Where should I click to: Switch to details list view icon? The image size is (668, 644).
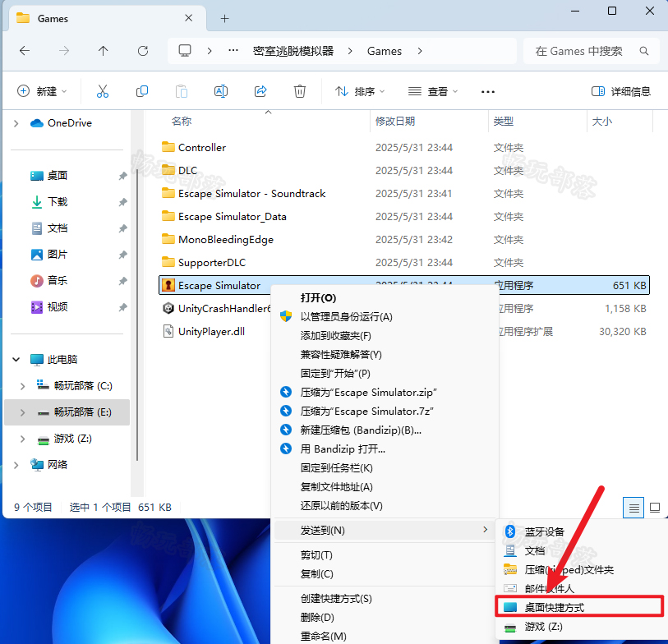(x=633, y=508)
